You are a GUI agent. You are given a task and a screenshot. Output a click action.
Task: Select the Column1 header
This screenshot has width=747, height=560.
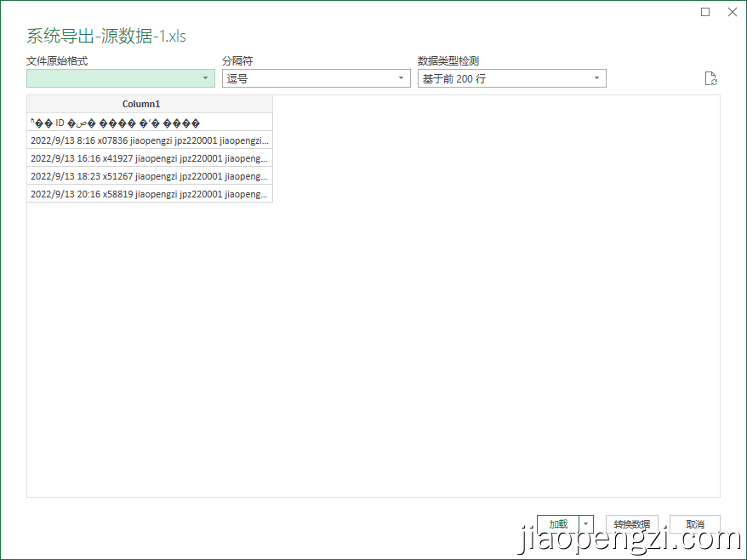[141, 103]
